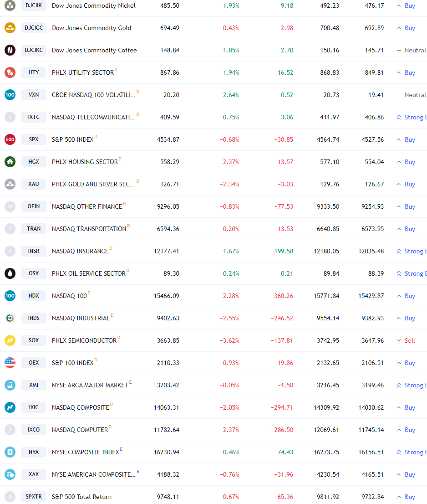Viewport: 427px width, 504px height.
Task: Click the price 4534.87 in SPX row
Action: pos(168,139)
